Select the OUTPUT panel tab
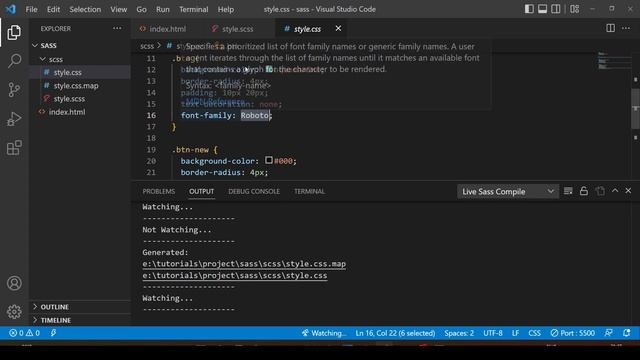 [x=201, y=191]
